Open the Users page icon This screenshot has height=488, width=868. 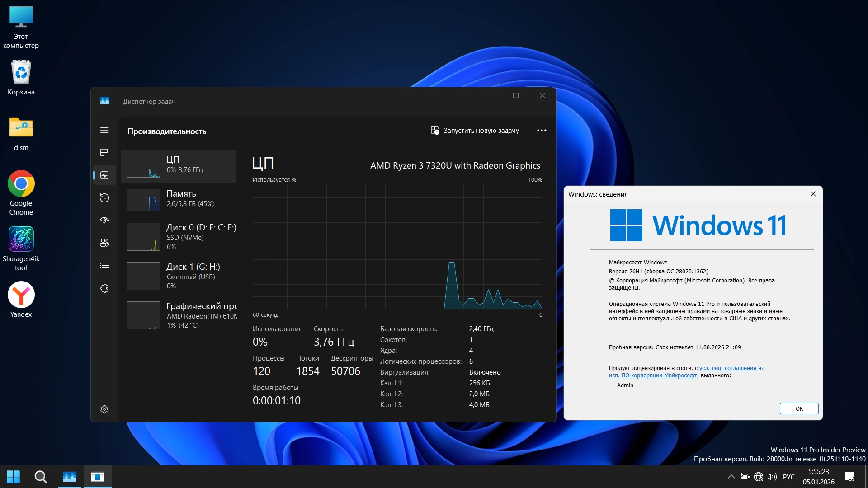click(104, 243)
